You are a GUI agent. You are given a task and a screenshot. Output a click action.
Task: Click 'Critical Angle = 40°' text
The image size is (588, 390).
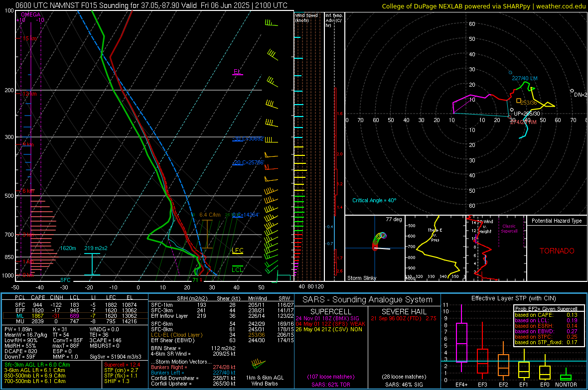tap(374, 200)
